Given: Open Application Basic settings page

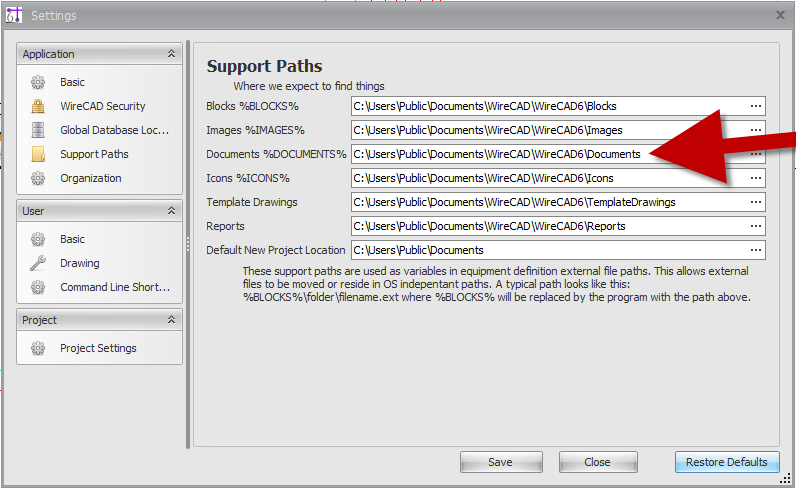Looking at the screenshot, I should coord(72,82).
